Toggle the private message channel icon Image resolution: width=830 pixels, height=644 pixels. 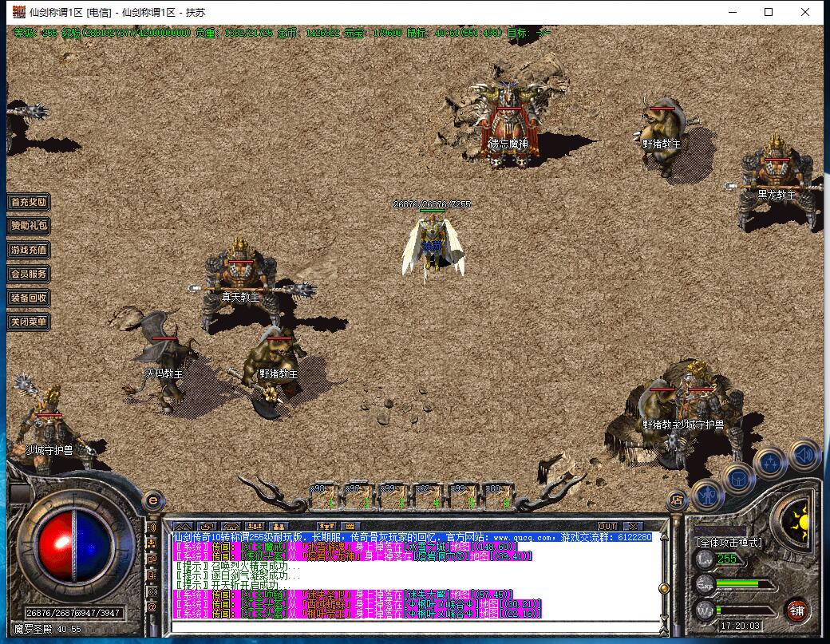click(x=152, y=575)
